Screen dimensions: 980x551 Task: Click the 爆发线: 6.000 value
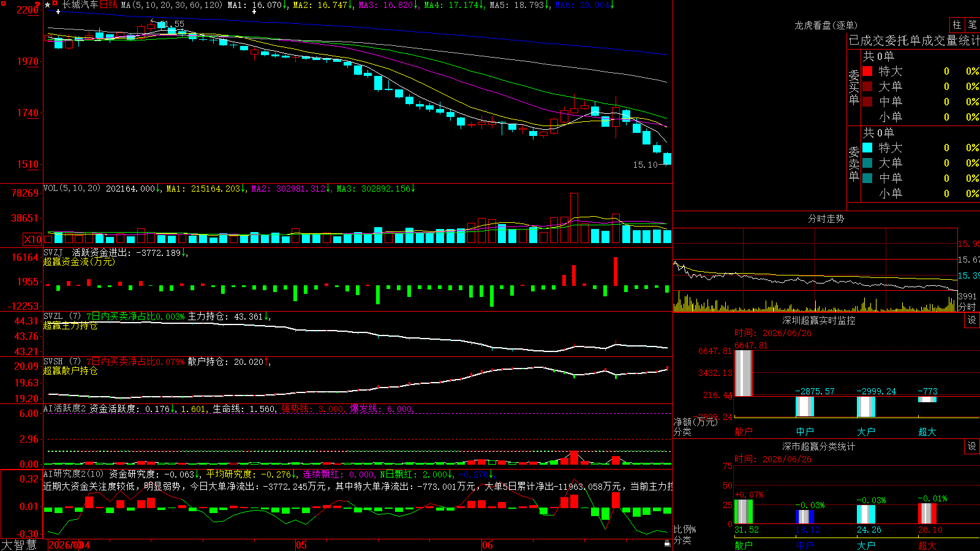(382, 408)
